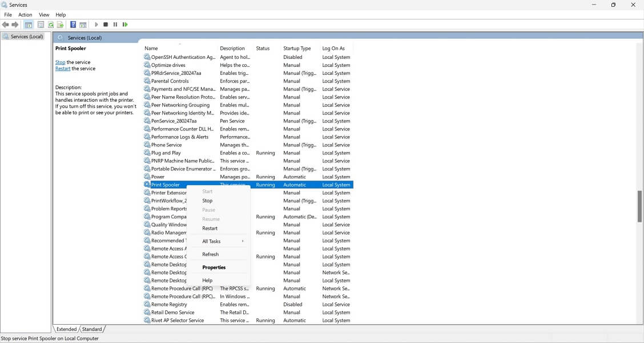Click the "Stop the service" link
Viewport: 644px width, 343px height.
tap(59, 62)
